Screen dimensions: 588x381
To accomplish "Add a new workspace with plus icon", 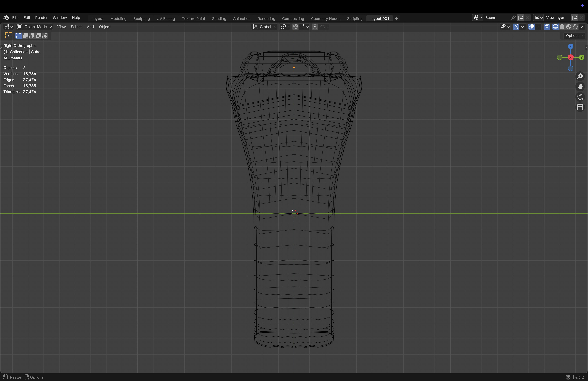I will pos(396,19).
